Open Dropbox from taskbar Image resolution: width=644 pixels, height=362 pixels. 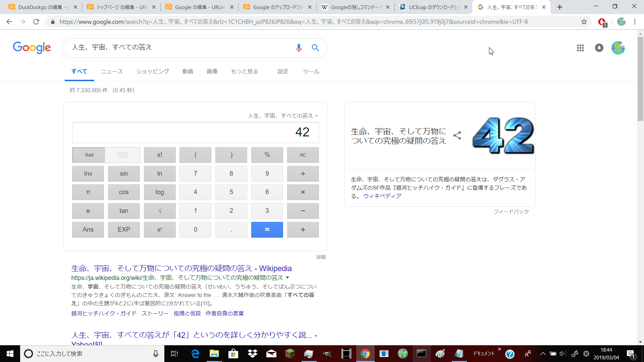click(x=252, y=354)
